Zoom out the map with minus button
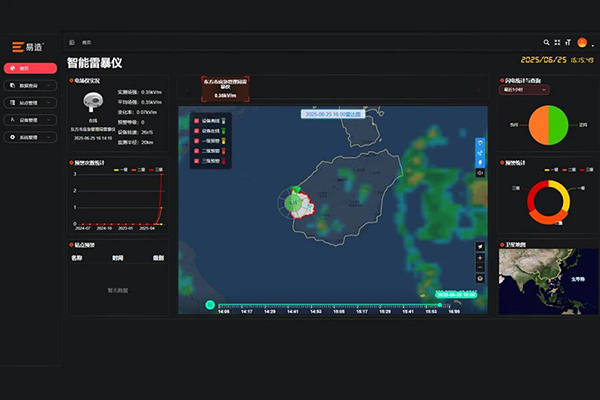The width and height of the screenshot is (600, 400). click(480, 267)
